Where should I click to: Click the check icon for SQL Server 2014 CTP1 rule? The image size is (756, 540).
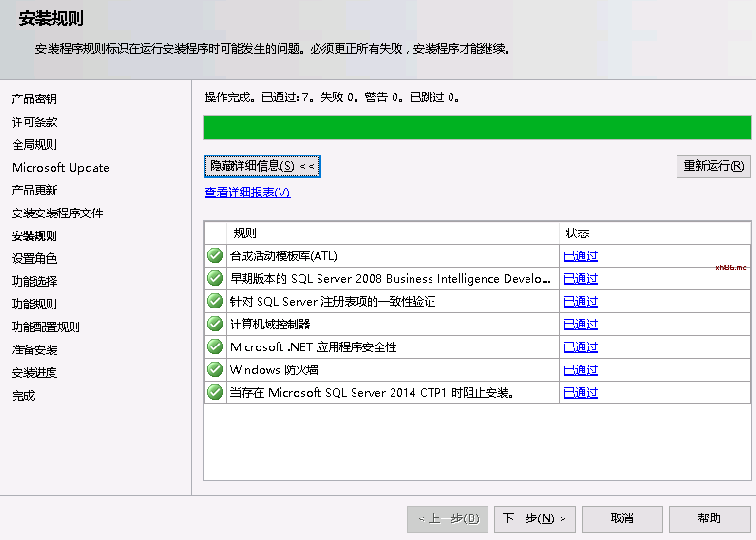(x=215, y=392)
